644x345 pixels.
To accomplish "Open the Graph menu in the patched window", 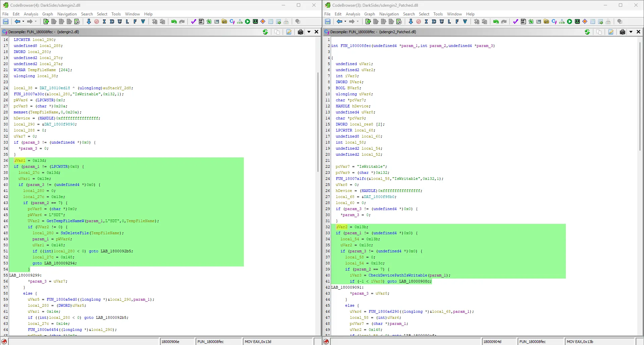I will click(370, 14).
